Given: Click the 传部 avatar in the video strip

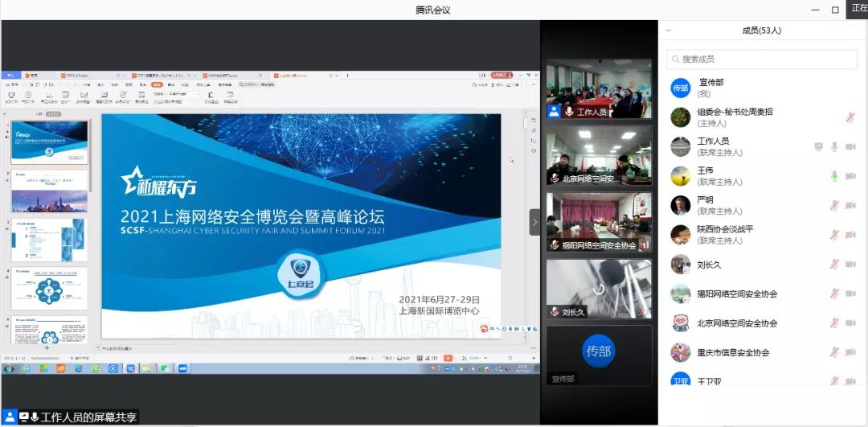Looking at the screenshot, I should [598, 351].
